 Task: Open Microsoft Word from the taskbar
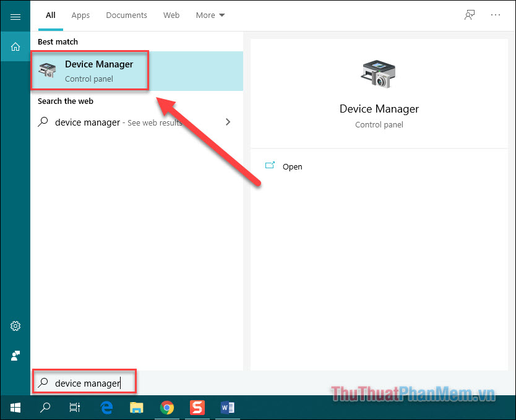point(228,408)
